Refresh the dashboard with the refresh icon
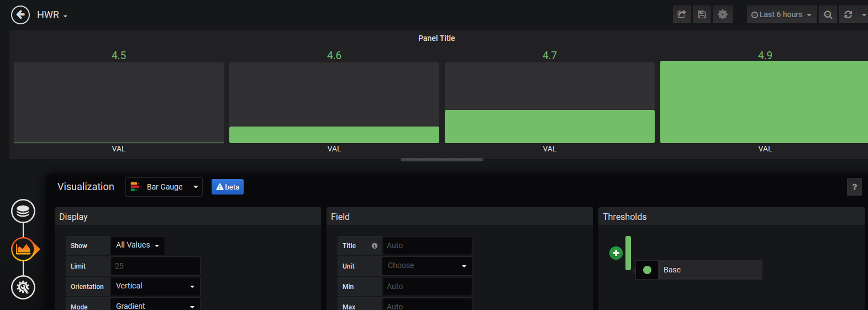868x310 pixels. pyautogui.click(x=848, y=14)
